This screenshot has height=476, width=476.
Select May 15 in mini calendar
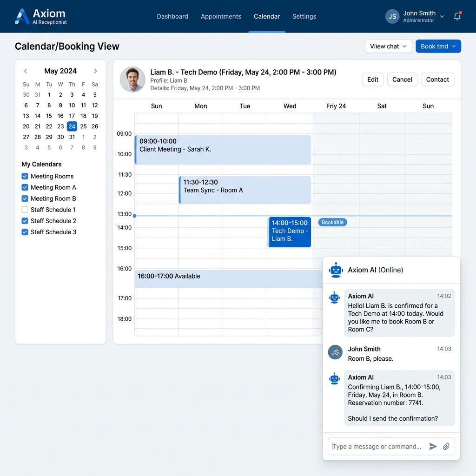coord(49,116)
